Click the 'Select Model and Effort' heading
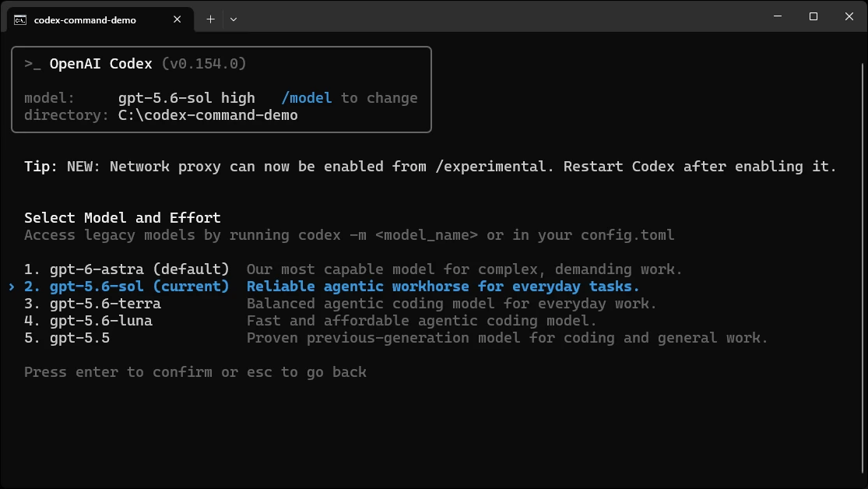The width and height of the screenshot is (868, 489). coord(122,218)
